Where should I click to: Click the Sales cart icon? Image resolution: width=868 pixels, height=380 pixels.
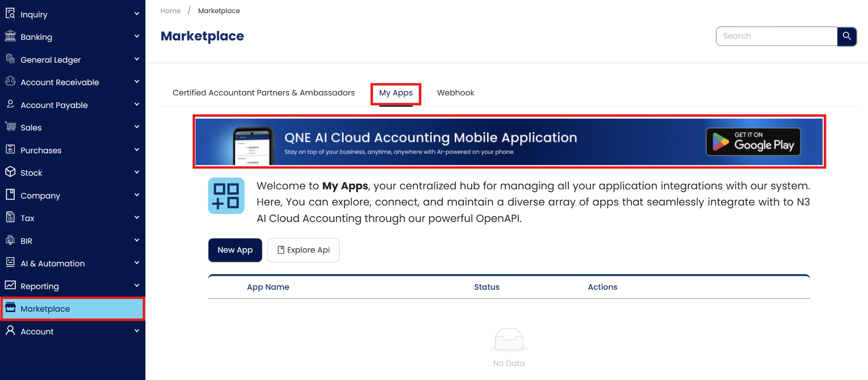[10, 127]
